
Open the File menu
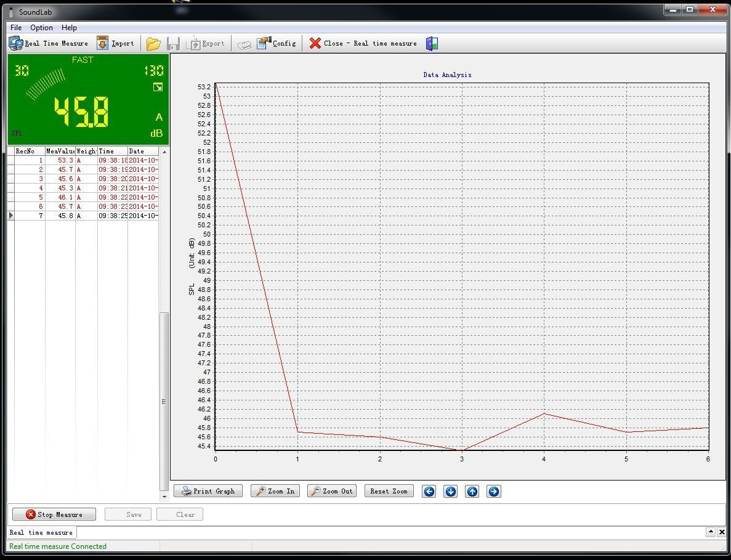tap(16, 27)
